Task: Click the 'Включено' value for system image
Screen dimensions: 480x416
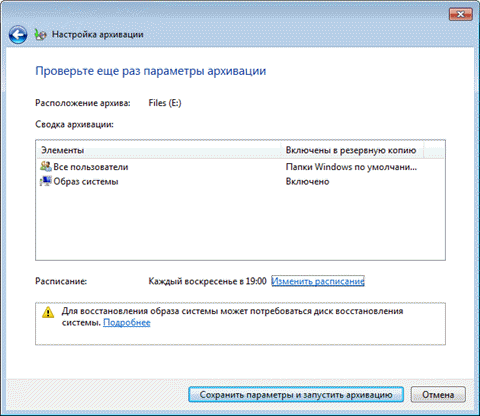Action: click(307, 182)
